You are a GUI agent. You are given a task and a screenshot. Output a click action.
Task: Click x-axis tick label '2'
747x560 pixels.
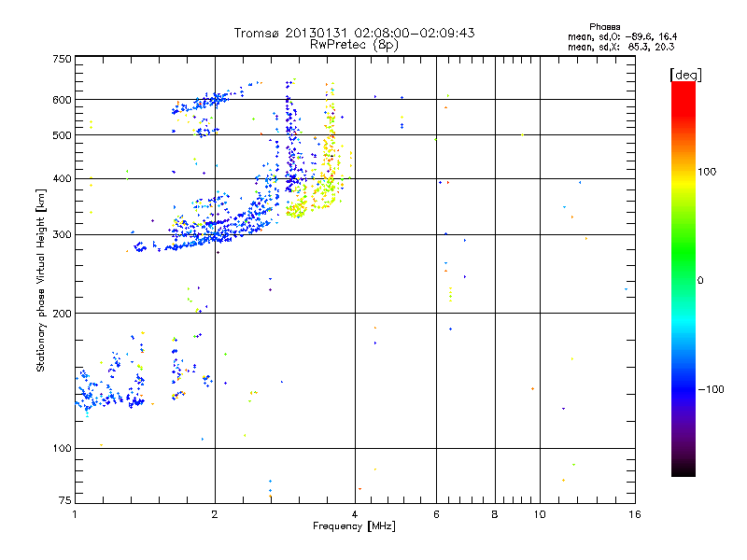click(x=215, y=514)
